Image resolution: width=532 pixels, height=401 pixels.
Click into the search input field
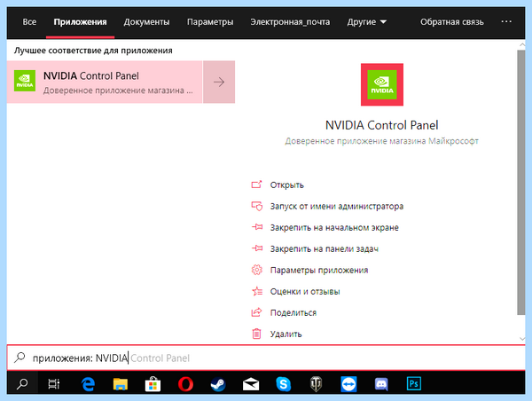pyautogui.click(x=266, y=358)
